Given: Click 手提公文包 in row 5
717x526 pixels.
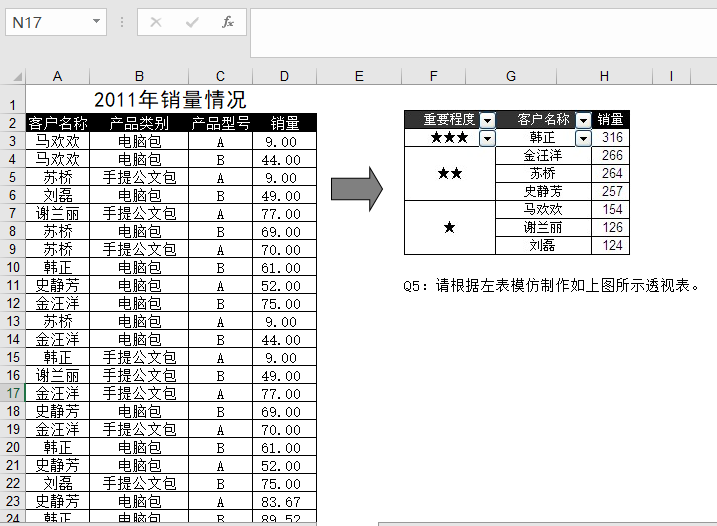Looking at the screenshot, I should point(139,177).
